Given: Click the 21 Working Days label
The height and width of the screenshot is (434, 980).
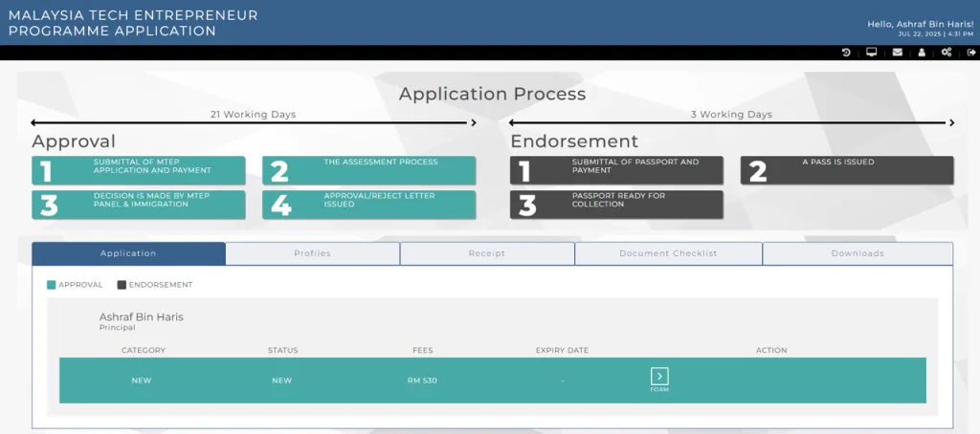Looking at the screenshot, I should [x=253, y=115].
